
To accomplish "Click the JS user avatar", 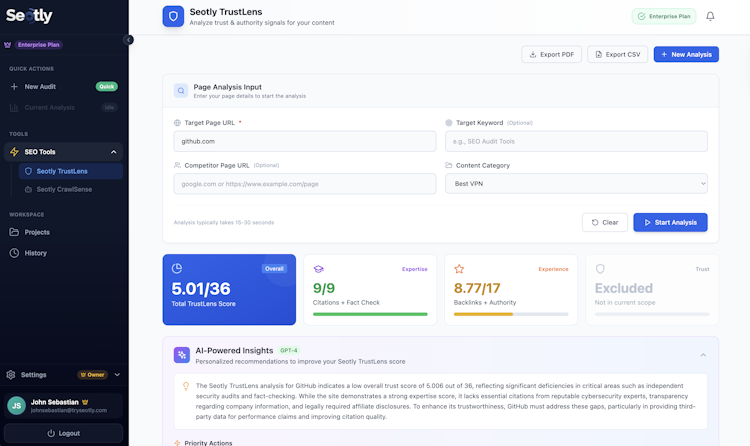I will pyautogui.click(x=17, y=406).
